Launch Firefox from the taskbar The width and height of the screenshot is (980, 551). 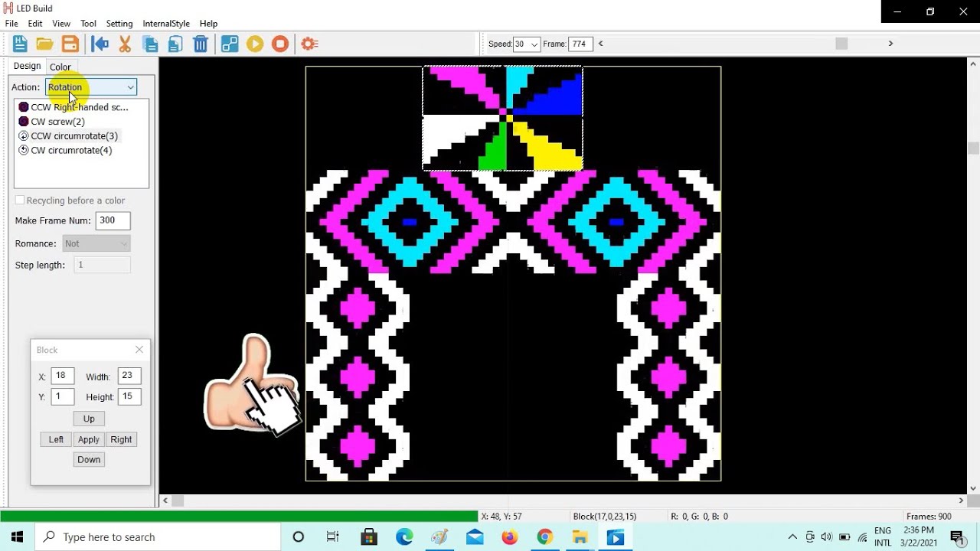(509, 537)
